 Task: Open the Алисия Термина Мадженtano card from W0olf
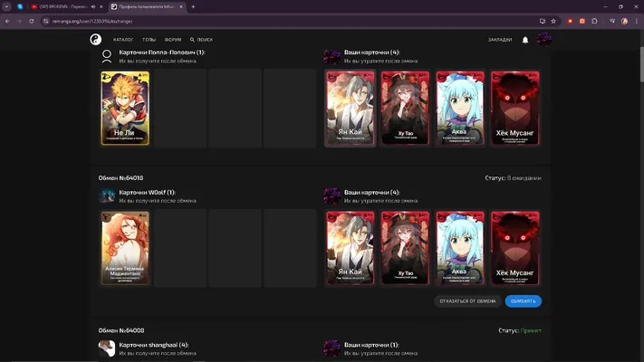point(125,248)
